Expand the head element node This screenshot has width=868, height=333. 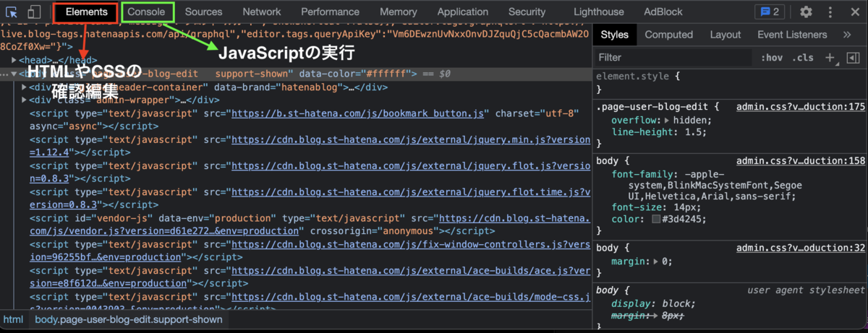click(x=14, y=60)
